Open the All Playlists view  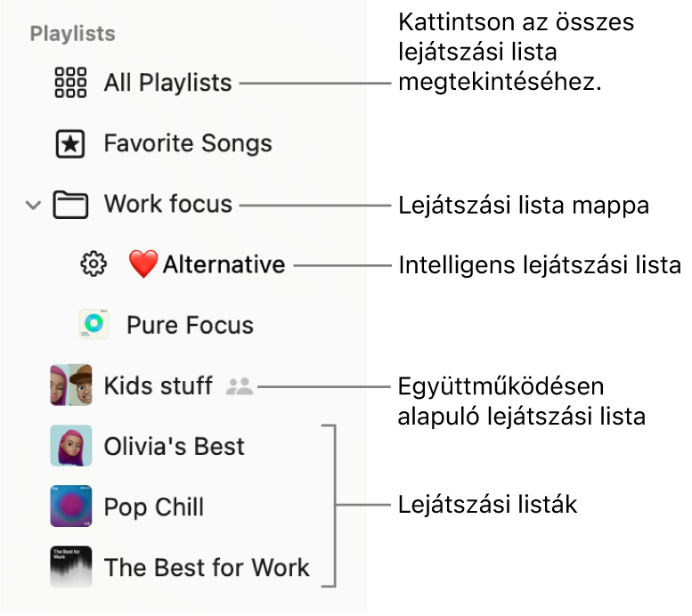pyautogui.click(x=167, y=83)
